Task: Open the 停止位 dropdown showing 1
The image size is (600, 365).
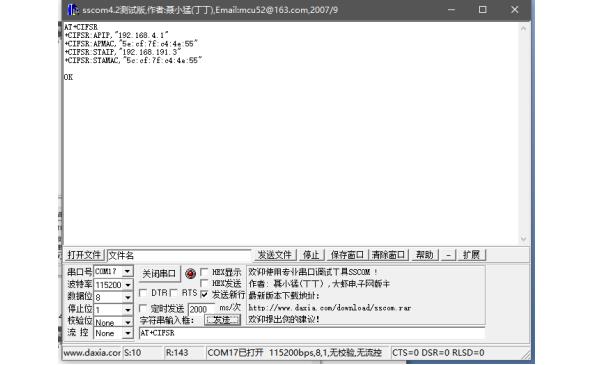Action: pos(127,309)
